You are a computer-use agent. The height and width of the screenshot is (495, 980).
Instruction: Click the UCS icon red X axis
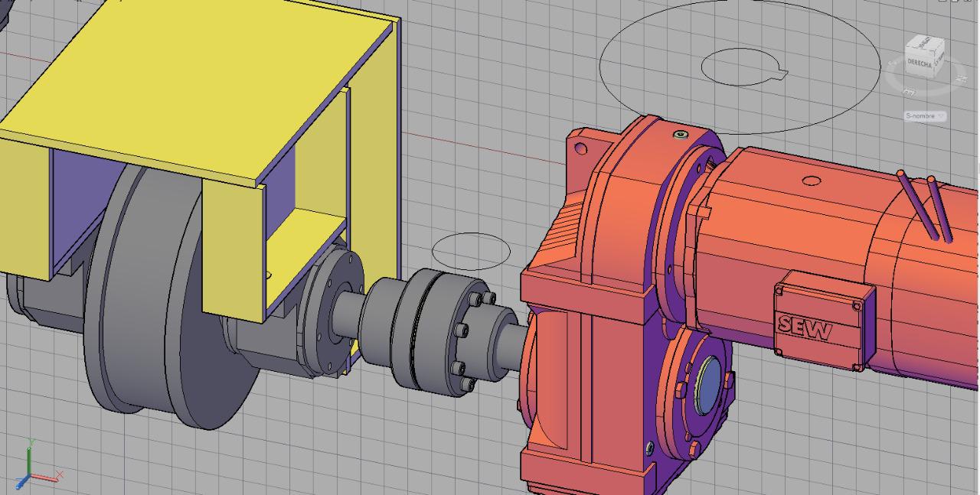pyautogui.click(x=47, y=477)
